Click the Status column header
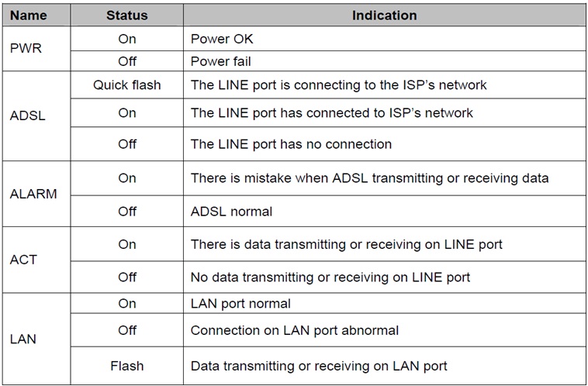This screenshot has width=588, height=386. pyautogui.click(x=126, y=16)
